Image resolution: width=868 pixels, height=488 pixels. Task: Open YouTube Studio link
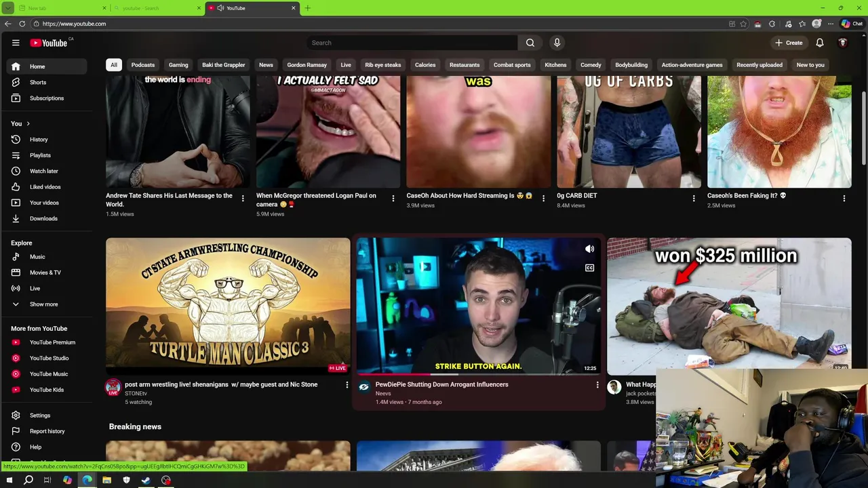pyautogui.click(x=47, y=358)
